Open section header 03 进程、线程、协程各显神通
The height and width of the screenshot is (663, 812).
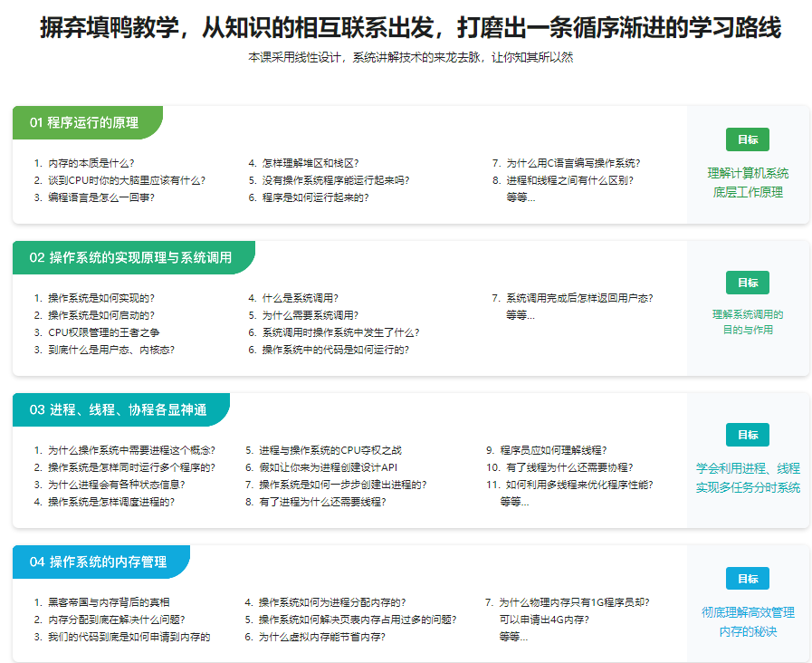point(119,409)
